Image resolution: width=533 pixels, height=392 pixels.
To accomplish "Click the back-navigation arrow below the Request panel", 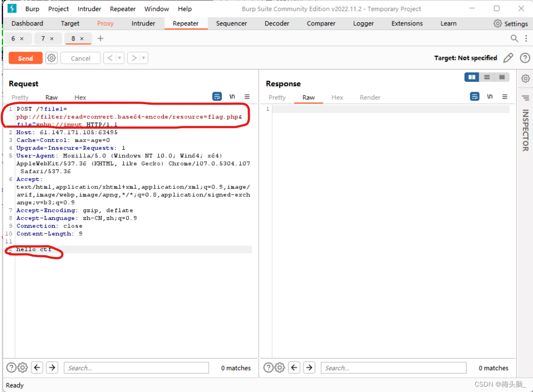I will click(37, 367).
